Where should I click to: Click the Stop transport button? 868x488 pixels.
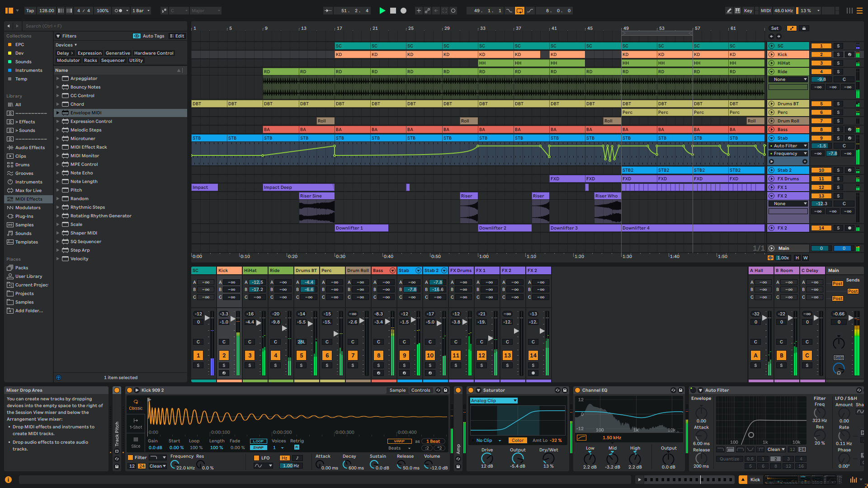point(393,10)
